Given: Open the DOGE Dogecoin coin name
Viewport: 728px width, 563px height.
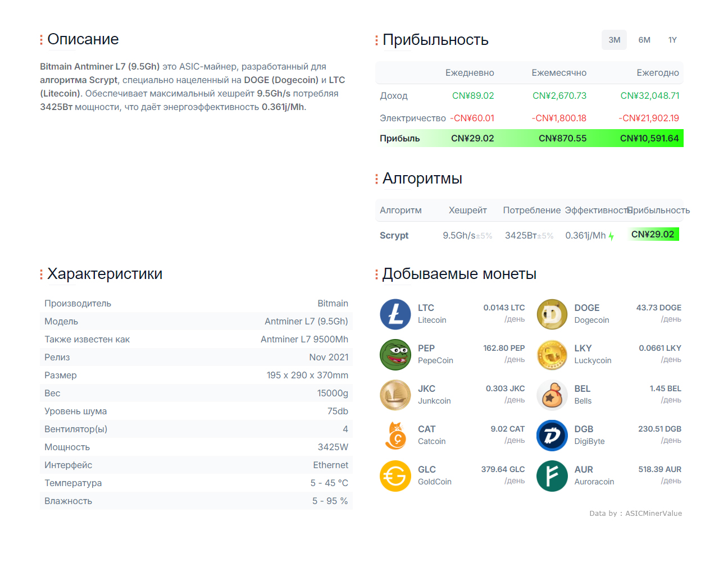Looking at the screenshot, I should click(x=591, y=314).
